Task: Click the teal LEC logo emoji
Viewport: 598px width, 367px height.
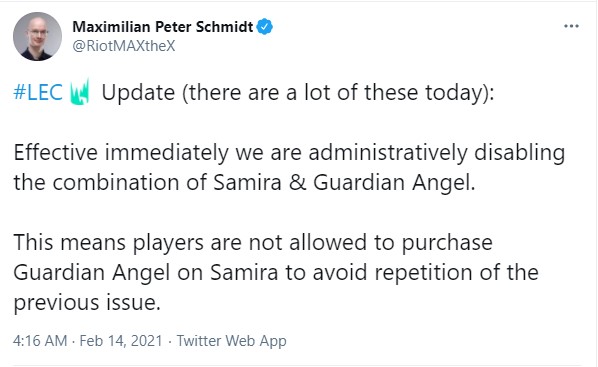Action: pos(80,92)
